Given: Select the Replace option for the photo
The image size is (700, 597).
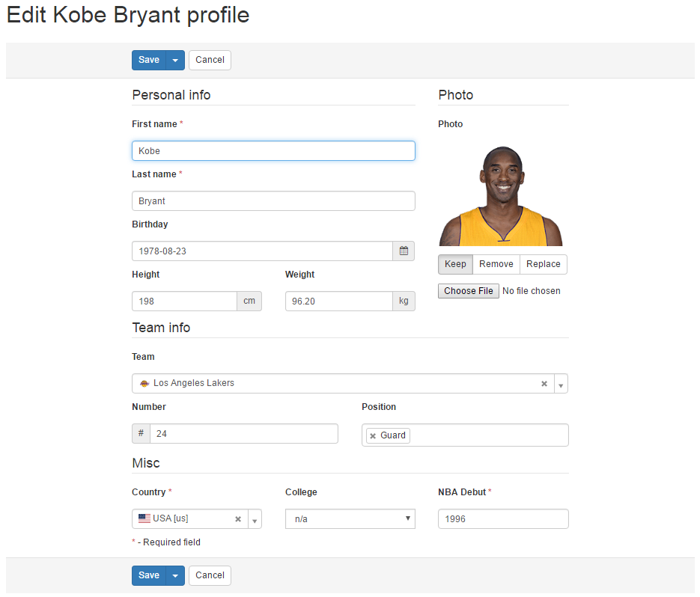Looking at the screenshot, I should (x=543, y=264).
